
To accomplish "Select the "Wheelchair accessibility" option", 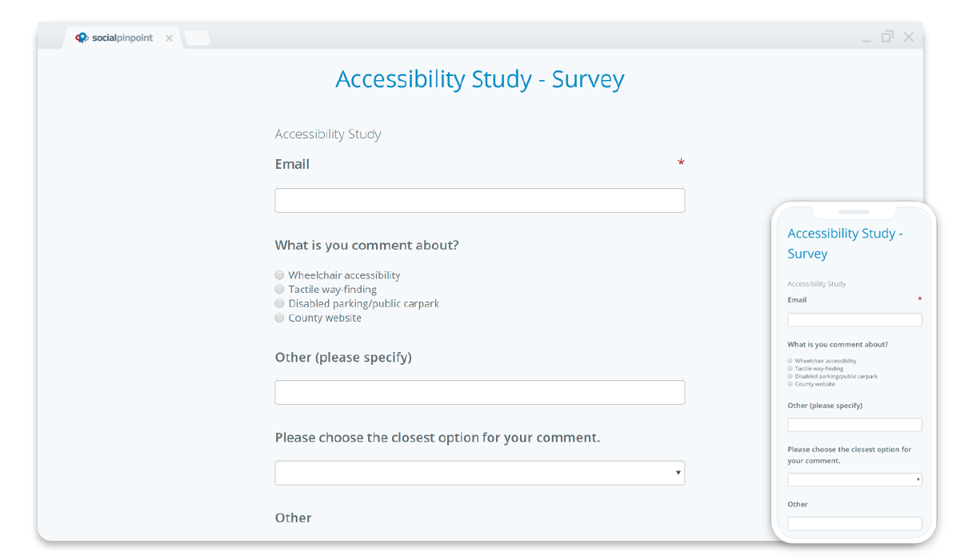I will [279, 274].
